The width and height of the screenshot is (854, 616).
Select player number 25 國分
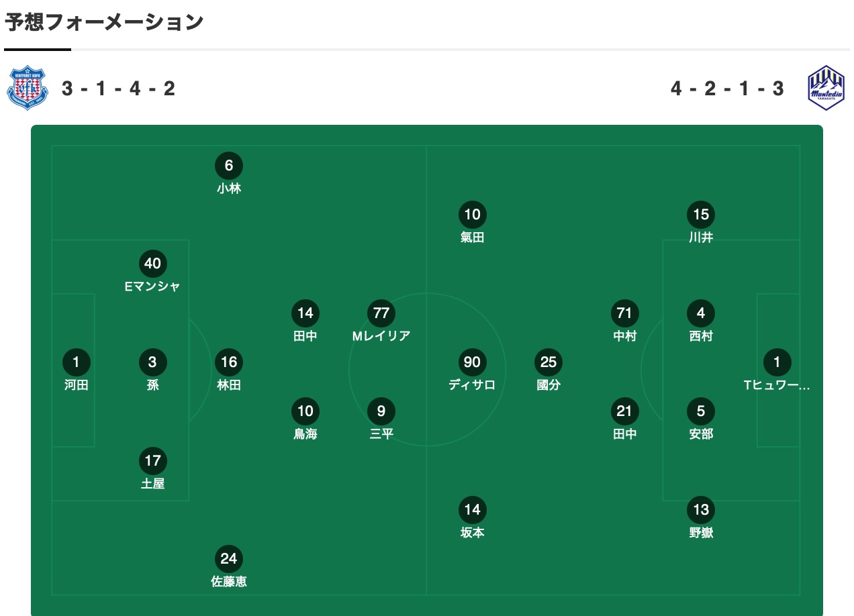point(549,370)
